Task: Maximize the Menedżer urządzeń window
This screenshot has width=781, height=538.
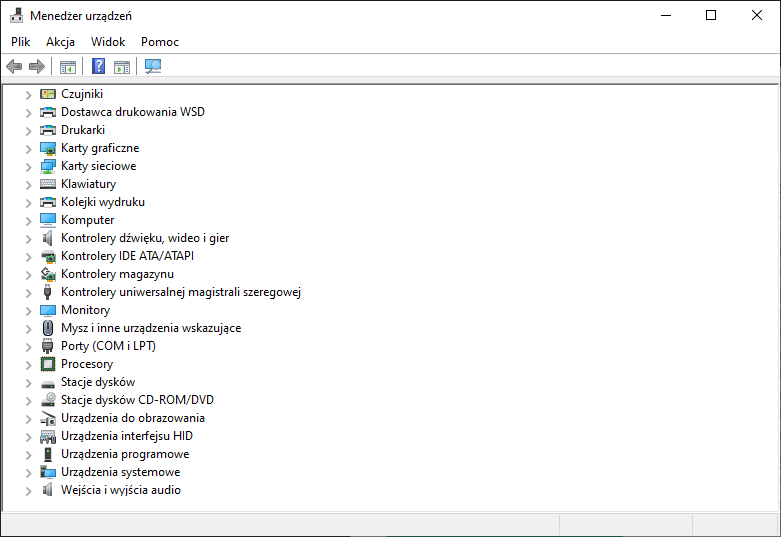Action: tap(711, 15)
